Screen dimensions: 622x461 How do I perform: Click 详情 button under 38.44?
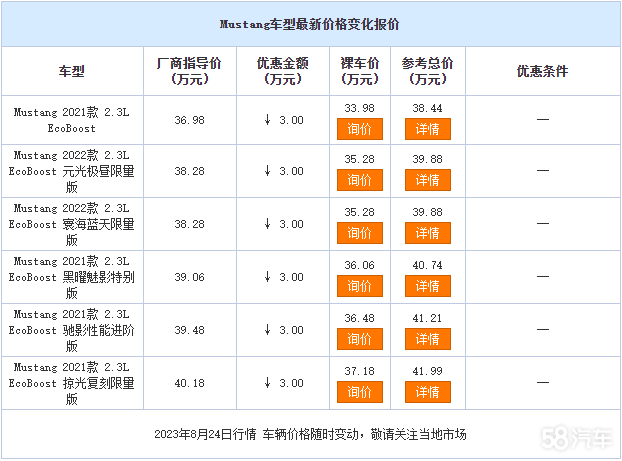[x=428, y=129]
